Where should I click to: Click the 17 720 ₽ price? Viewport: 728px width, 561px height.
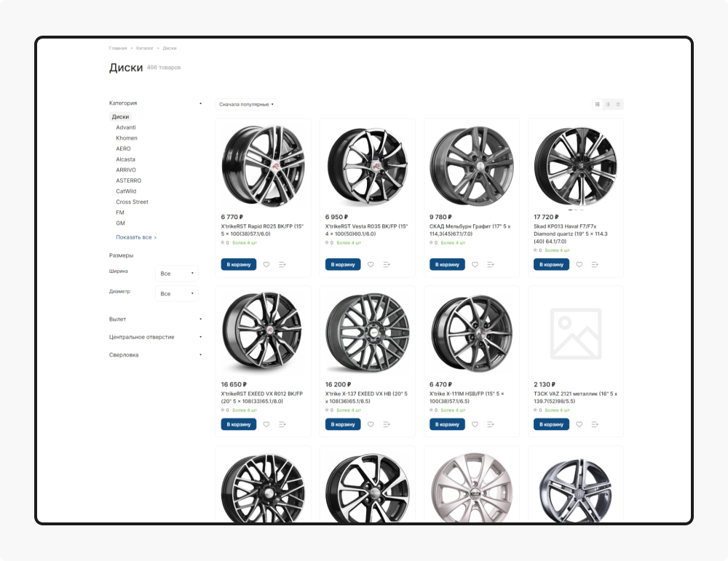(x=546, y=217)
